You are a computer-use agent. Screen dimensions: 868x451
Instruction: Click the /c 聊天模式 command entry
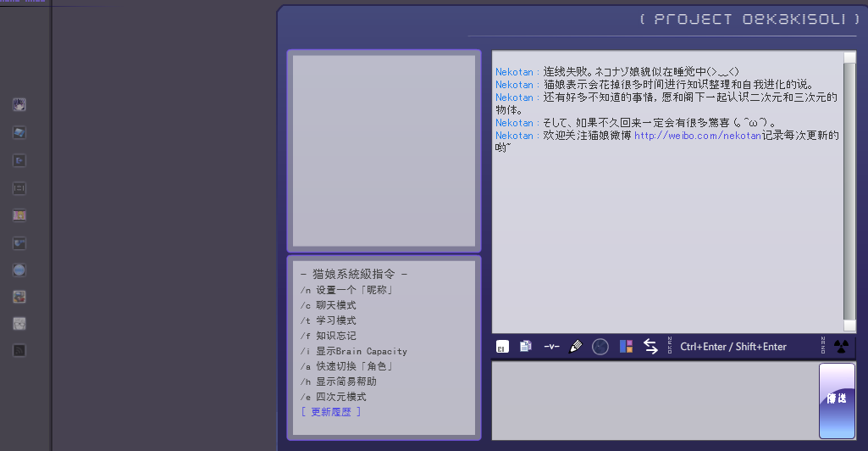coord(329,305)
